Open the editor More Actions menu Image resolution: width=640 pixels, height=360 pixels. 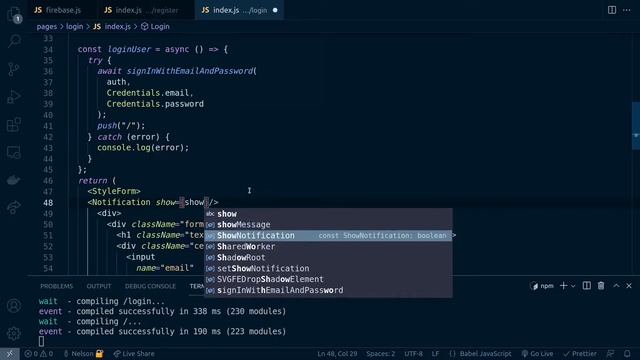[627, 10]
